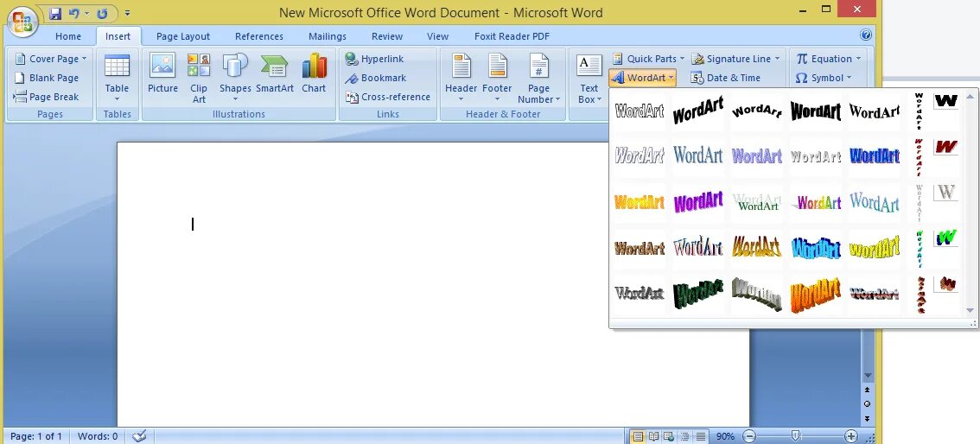Viewport: 980px width, 444px height.
Task: Open the round Office button menu
Action: (22, 23)
